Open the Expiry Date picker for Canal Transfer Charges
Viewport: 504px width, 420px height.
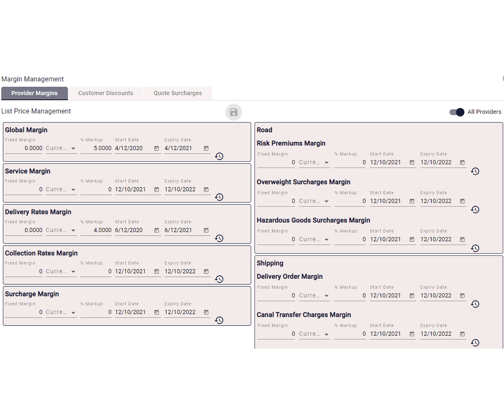point(462,333)
